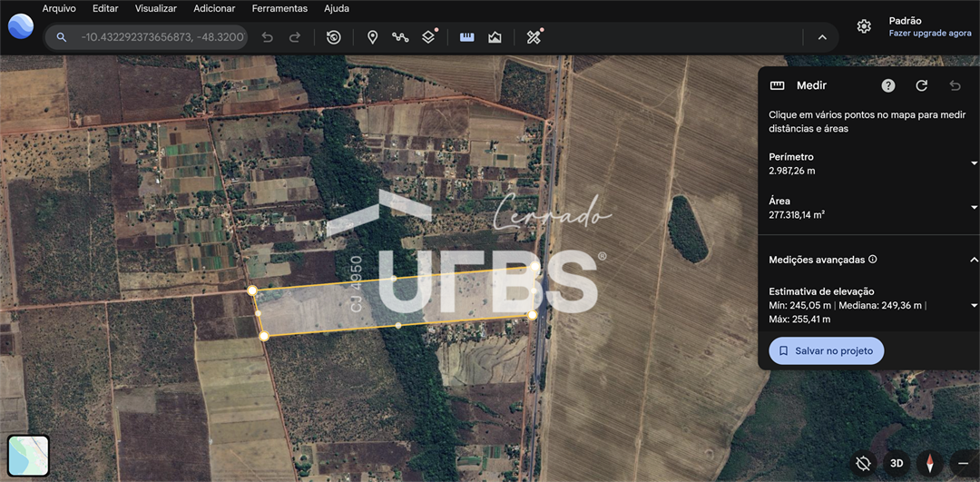980x482 pixels.
Task: Open help icon in Medir panel
Action: [x=888, y=85]
